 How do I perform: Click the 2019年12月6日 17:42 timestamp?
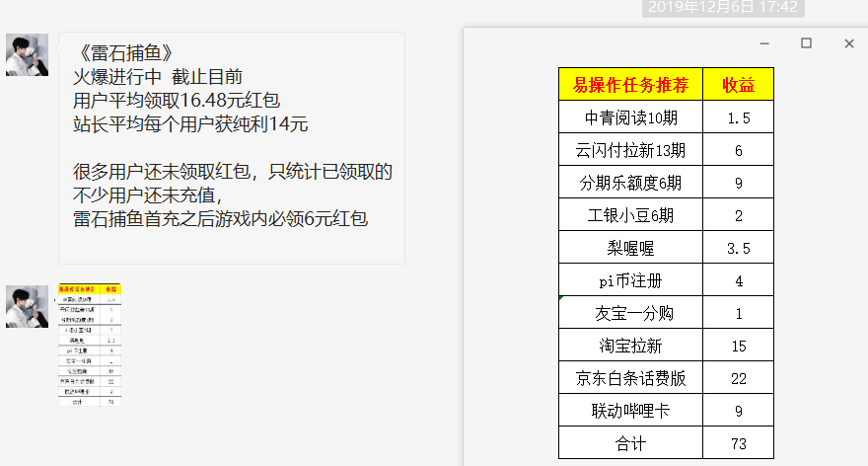coord(723,8)
